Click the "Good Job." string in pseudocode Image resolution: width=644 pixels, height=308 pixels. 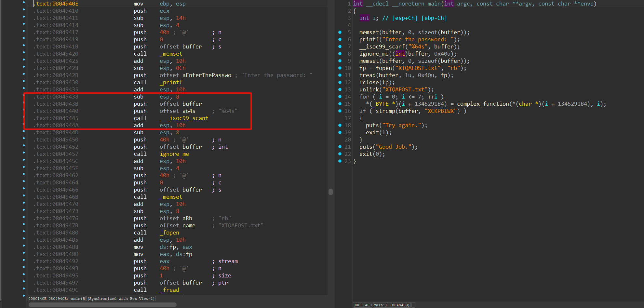point(394,147)
